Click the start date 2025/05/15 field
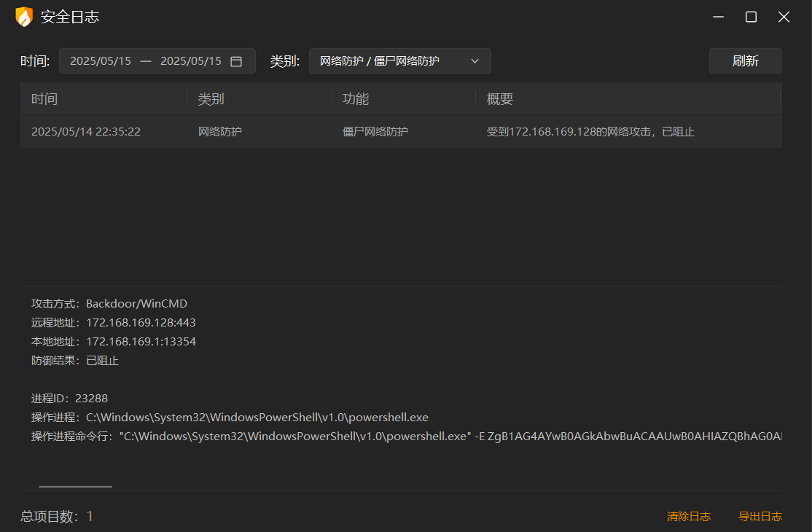The height and width of the screenshot is (532, 812). pyautogui.click(x=101, y=61)
